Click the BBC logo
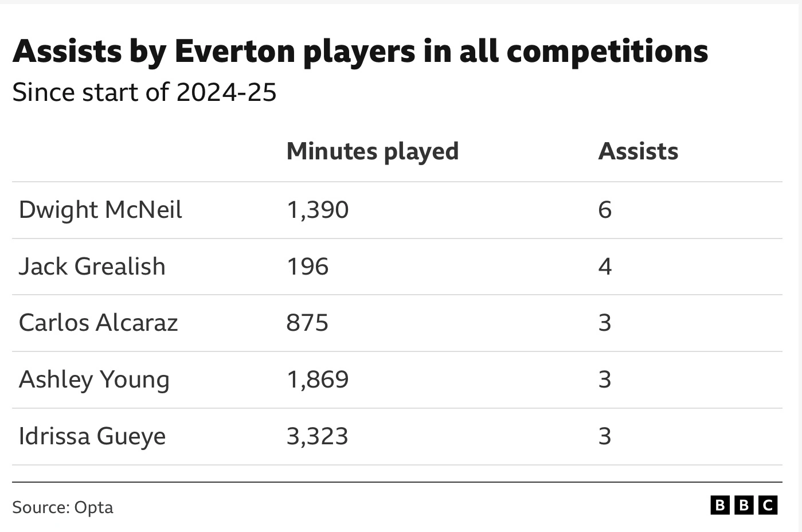The height and width of the screenshot is (532, 802). 744,505
